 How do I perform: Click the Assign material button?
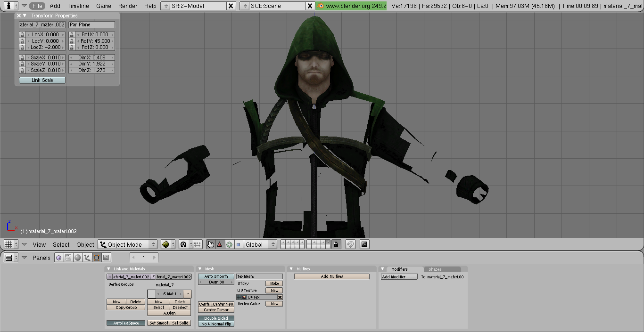[169, 313]
